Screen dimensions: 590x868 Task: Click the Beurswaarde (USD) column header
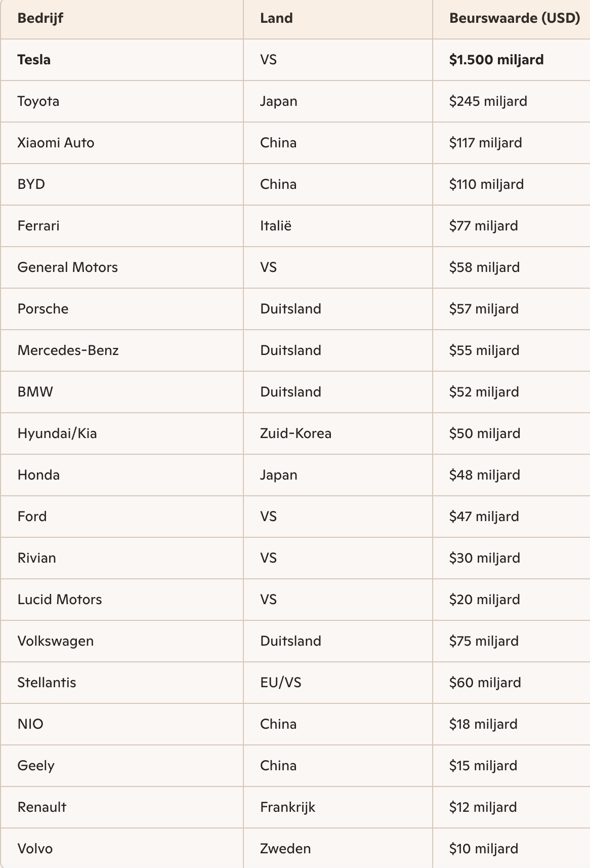(x=514, y=18)
